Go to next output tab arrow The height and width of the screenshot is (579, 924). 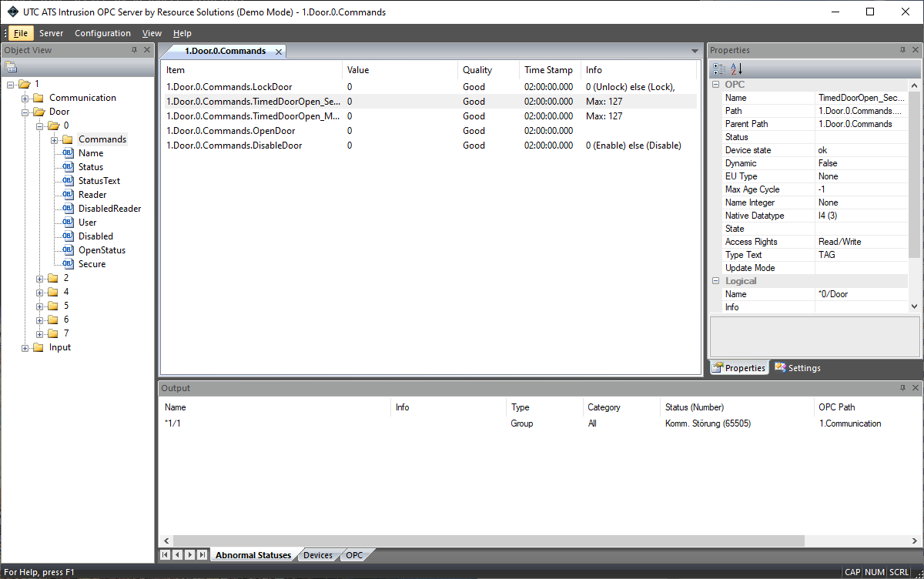click(x=190, y=555)
